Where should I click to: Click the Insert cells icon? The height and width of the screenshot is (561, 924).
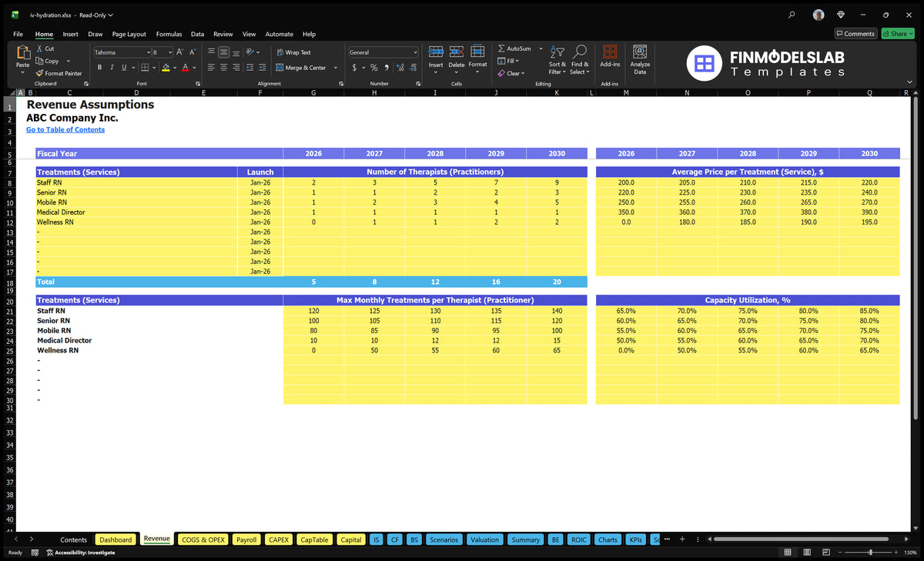436,52
